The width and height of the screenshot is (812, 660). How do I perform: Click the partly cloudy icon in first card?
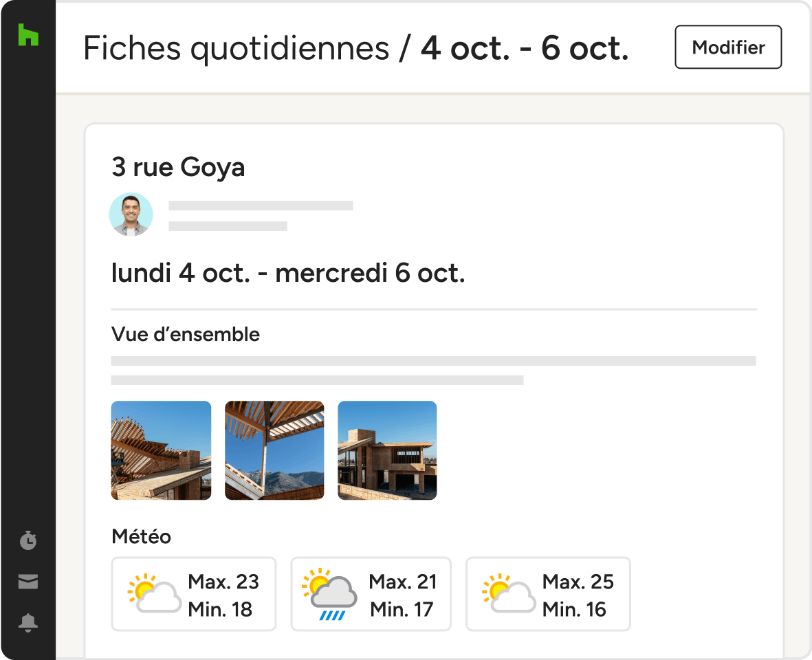(154, 593)
